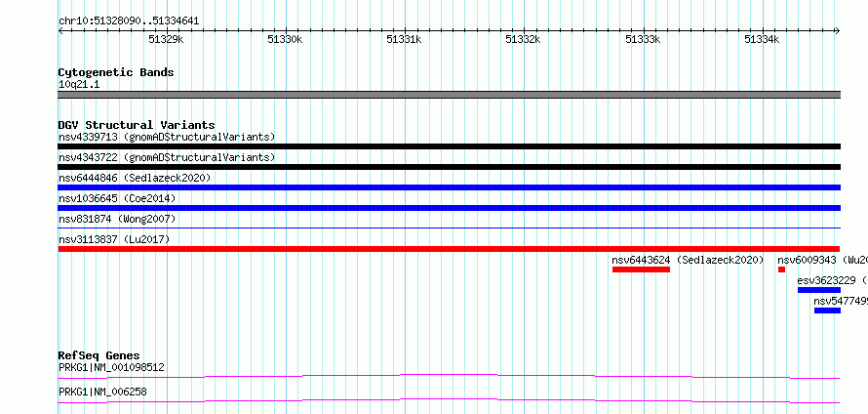This screenshot has height=414, width=868.
Task: Click the DGV Structural Variants track heading
Action: (x=137, y=125)
